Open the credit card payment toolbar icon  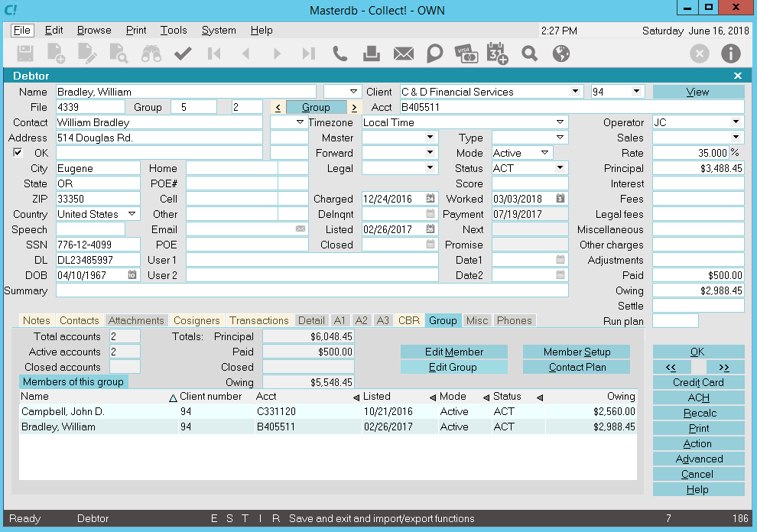(466, 54)
